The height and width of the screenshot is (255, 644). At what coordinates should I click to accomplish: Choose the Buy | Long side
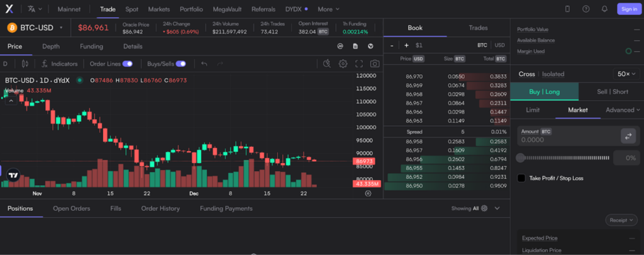click(x=545, y=92)
